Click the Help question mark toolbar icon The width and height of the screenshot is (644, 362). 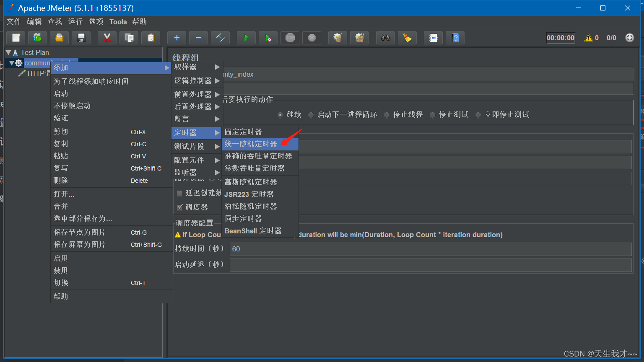455,38
